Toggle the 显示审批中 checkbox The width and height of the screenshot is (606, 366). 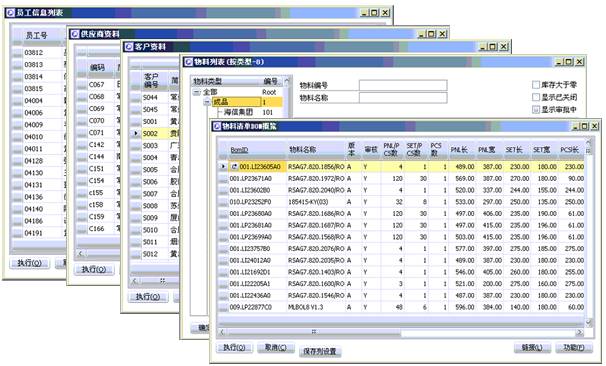coord(536,110)
